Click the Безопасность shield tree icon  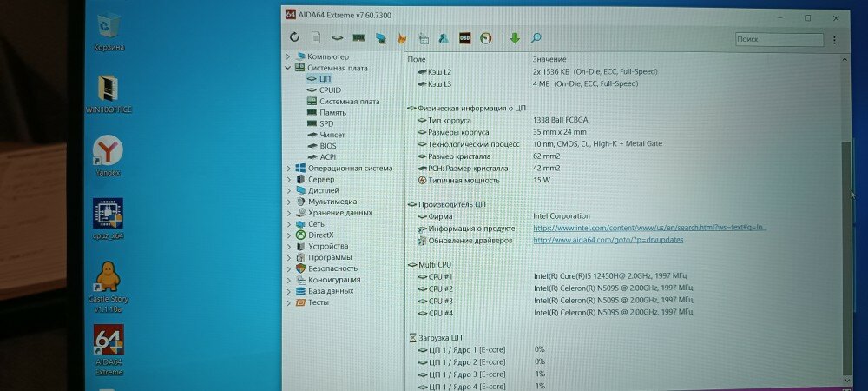point(300,268)
